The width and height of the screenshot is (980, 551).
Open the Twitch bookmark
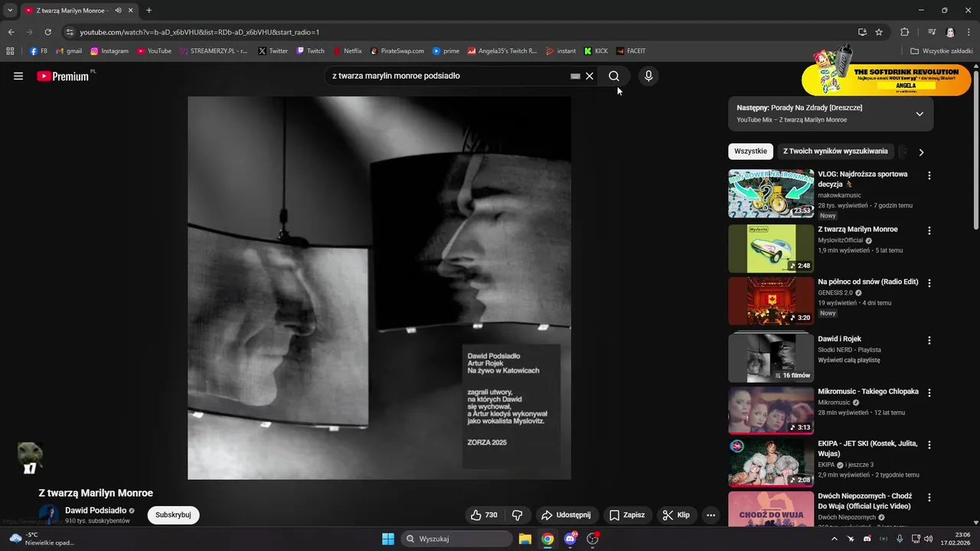[311, 51]
